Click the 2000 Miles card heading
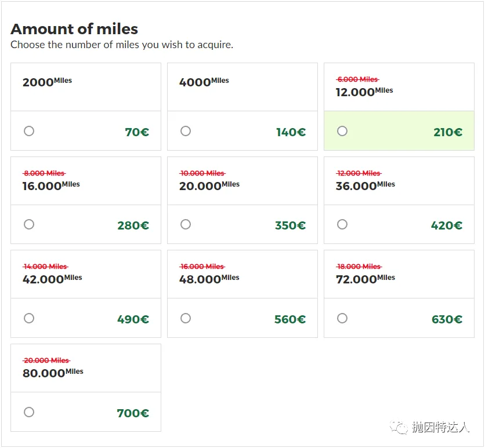This screenshot has width=485, height=448. coord(47,82)
